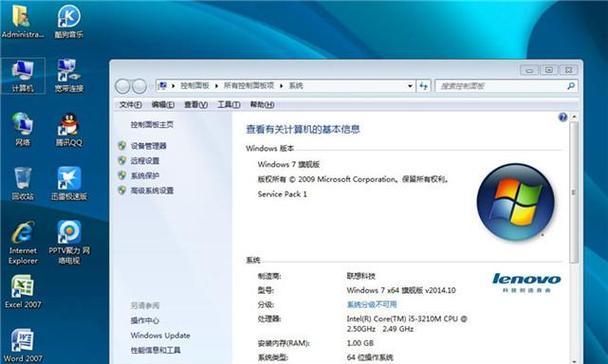Open the 文件(F) menu
The width and height of the screenshot is (608, 364).
click(x=130, y=105)
